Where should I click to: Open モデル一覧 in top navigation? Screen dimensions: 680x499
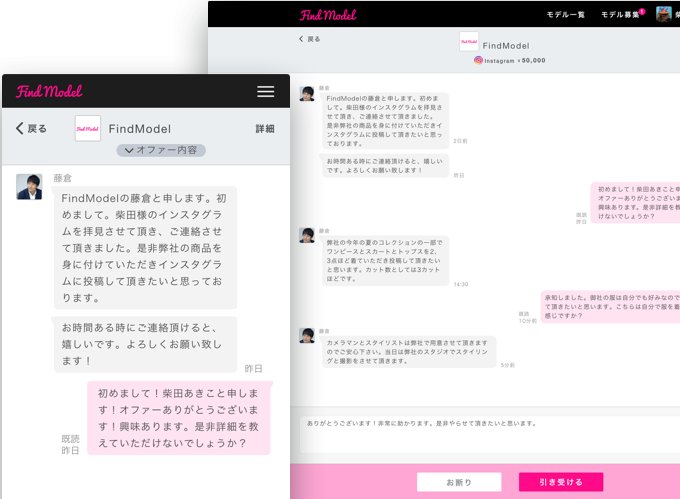pos(565,15)
